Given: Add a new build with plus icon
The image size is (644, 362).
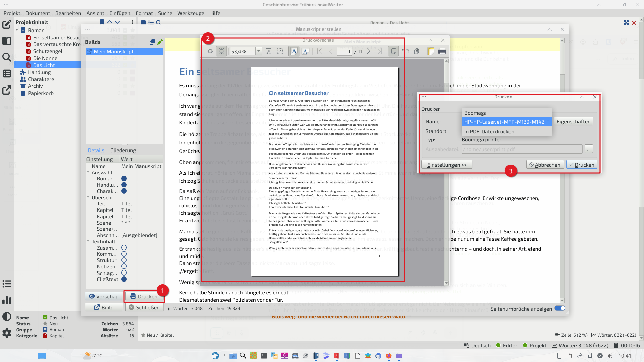Looking at the screenshot, I should (137, 42).
